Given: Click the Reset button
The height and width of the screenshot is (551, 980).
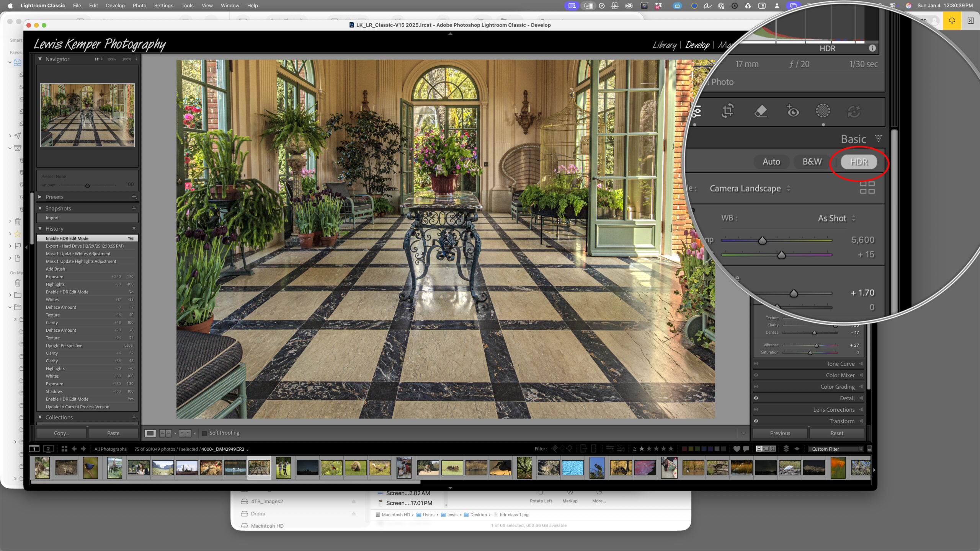Looking at the screenshot, I should tap(836, 433).
